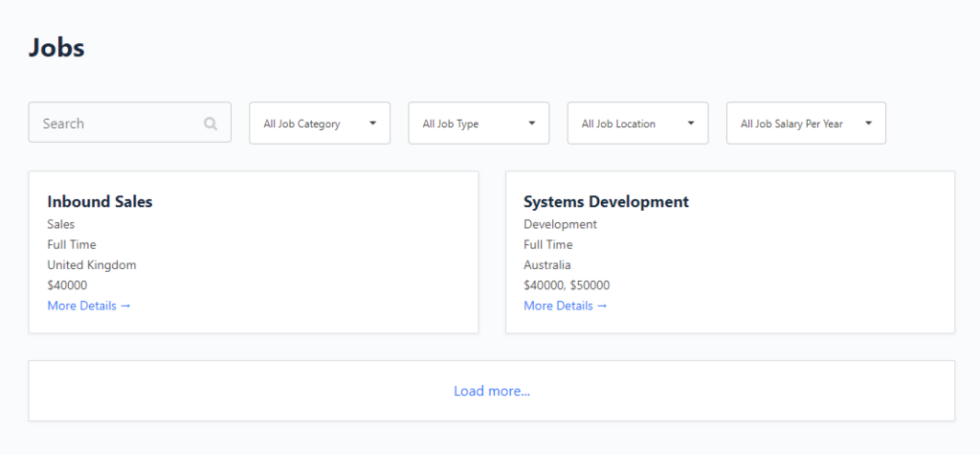Focus the Search input field

click(x=130, y=123)
